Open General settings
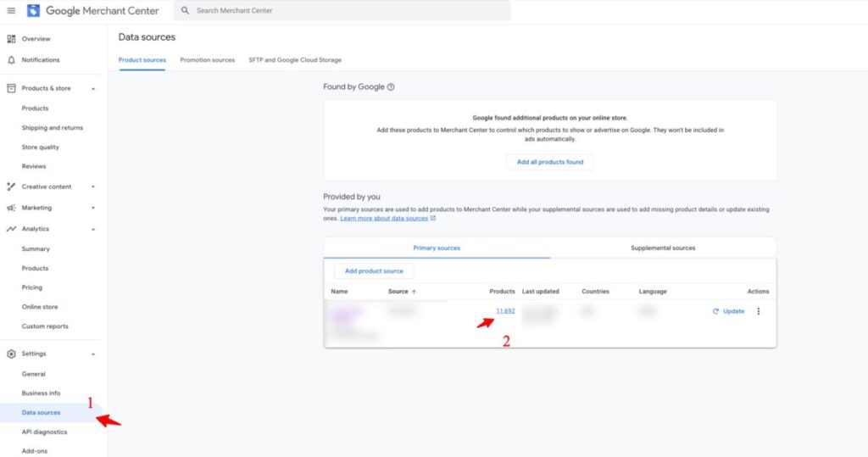 [34, 374]
